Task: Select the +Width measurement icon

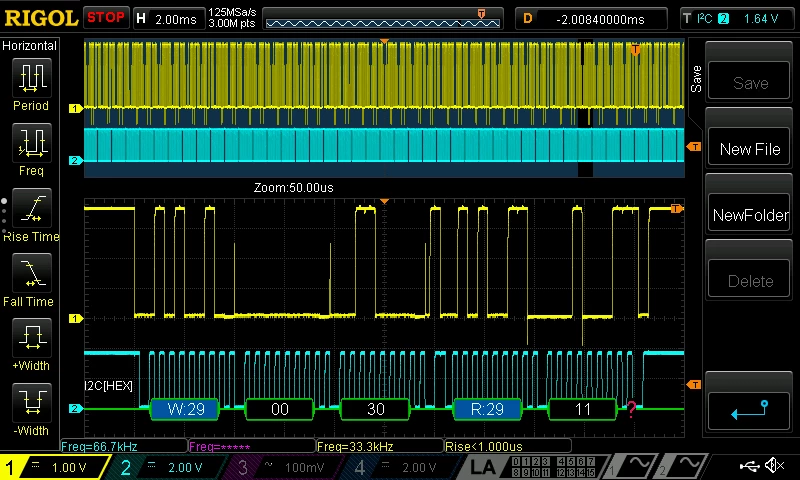Action: point(32,338)
